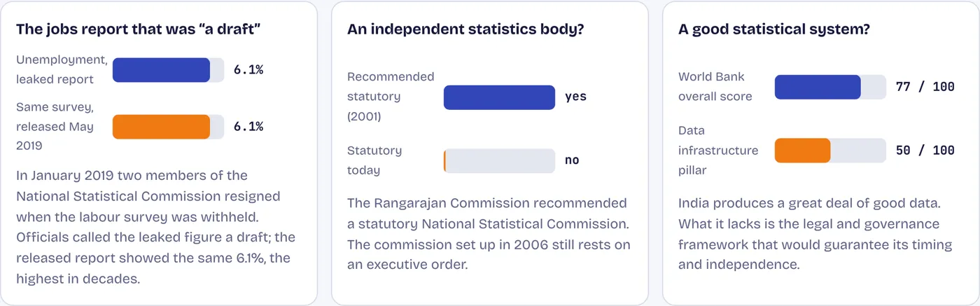Click the heading 'An independent statistics body?'
Viewport: 980px width, 306px height.
466,29
